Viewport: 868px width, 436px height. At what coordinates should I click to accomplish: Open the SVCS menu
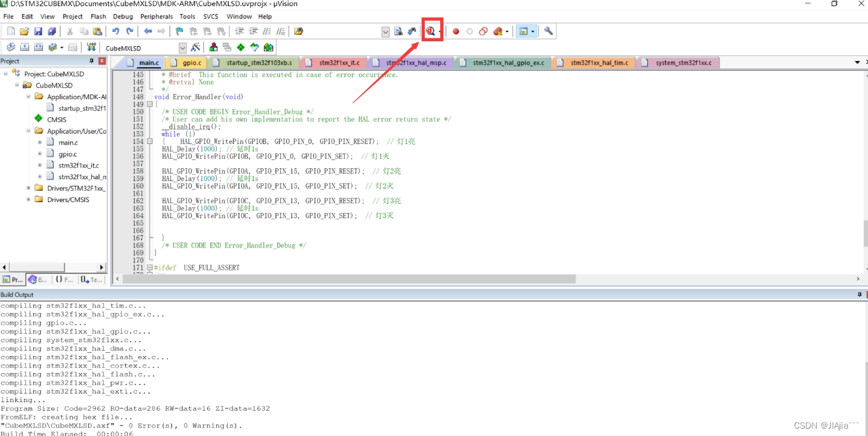tap(211, 17)
